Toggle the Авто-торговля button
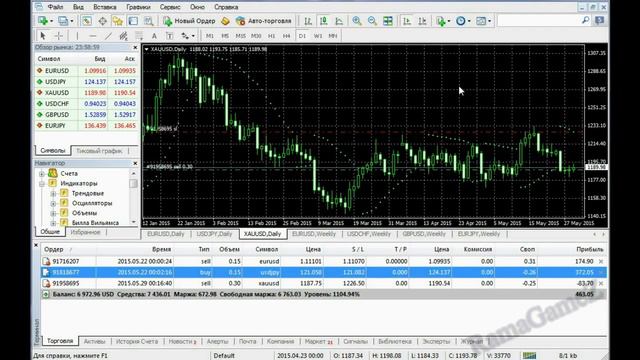Viewport: 640px width, 360px height. pyautogui.click(x=264, y=21)
